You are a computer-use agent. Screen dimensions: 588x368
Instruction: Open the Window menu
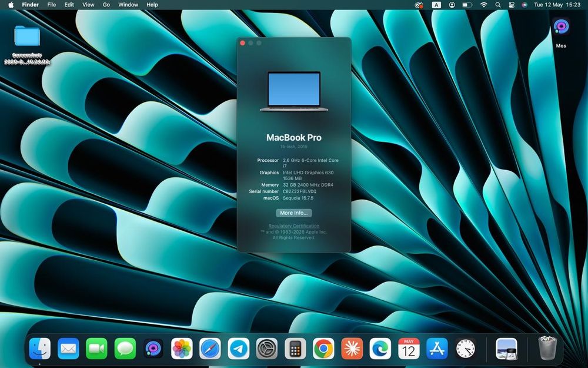128,5
